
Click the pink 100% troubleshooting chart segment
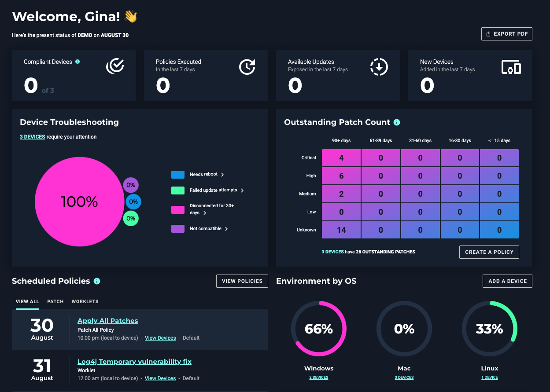click(x=80, y=201)
